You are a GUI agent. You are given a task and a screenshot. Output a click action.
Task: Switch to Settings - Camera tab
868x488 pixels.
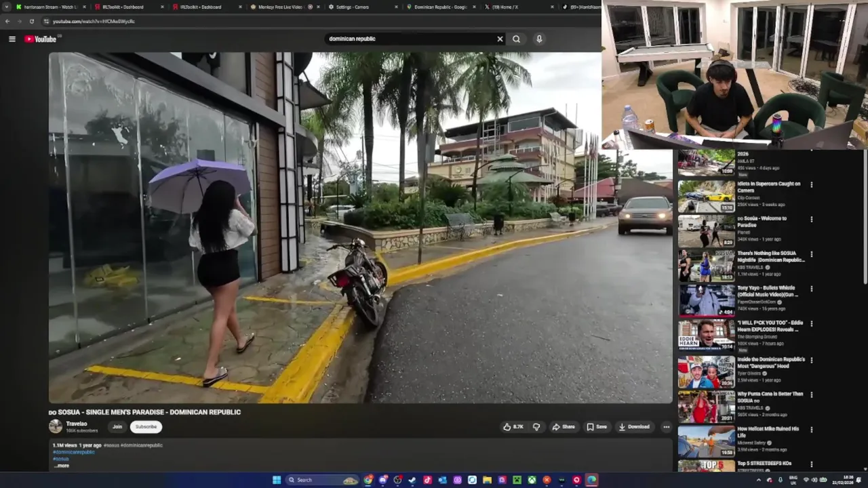[x=361, y=7]
